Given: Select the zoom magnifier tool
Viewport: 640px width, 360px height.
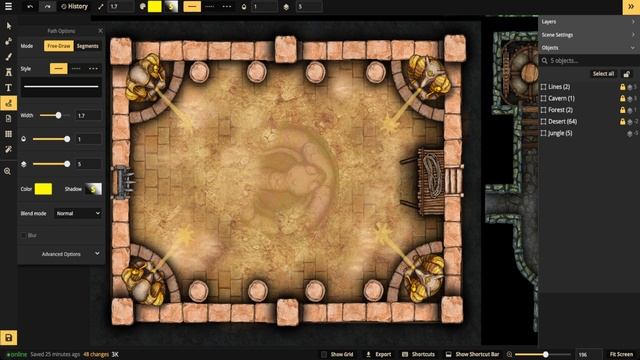Looking at the screenshot, I should point(7,171).
